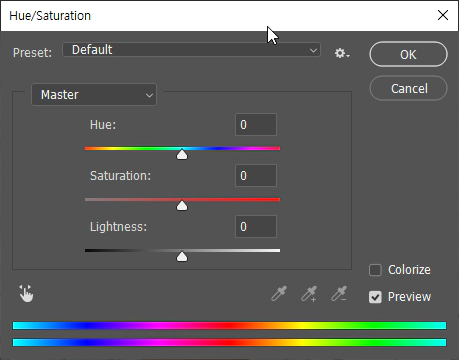This screenshot has width=459, height=360.
Task: Click the lower color spectrum bar
Action: coord(229,342)
